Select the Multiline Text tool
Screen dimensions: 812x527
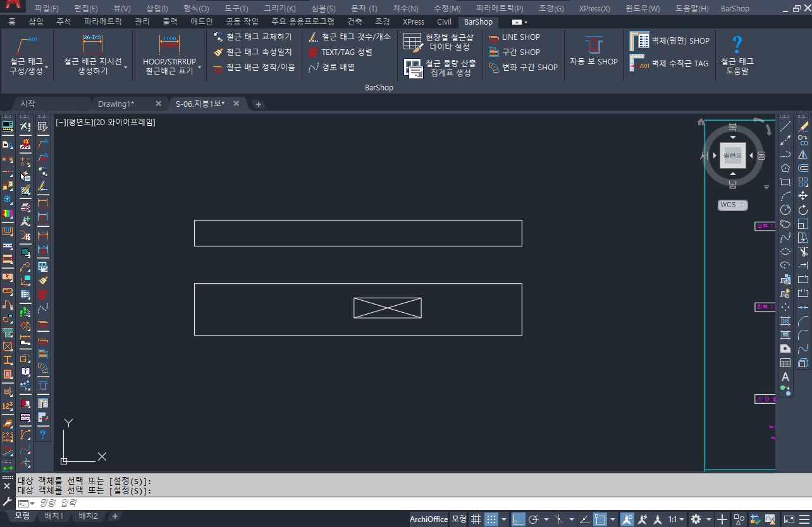pos(785,377)
